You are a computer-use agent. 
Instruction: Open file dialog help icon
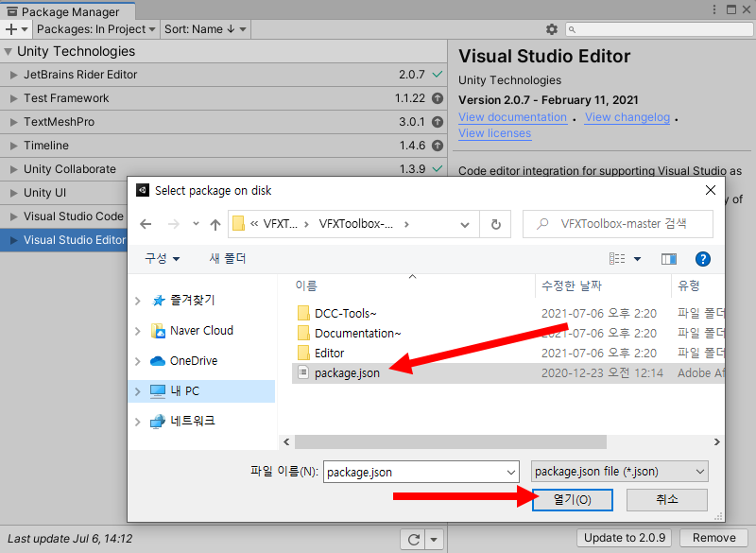(702, 259)
